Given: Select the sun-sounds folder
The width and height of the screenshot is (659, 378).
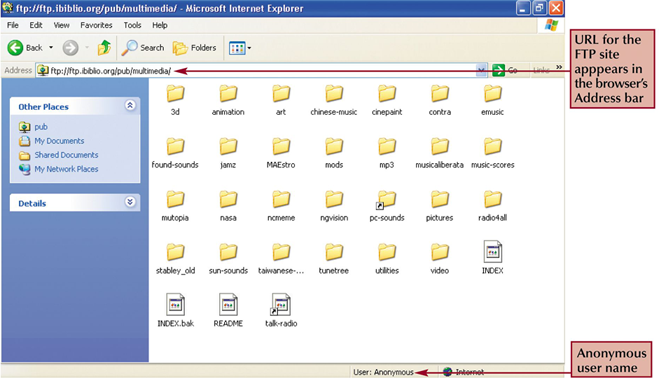Looking at the screenshot, I should pyautogui.click(x=228, y=259).
